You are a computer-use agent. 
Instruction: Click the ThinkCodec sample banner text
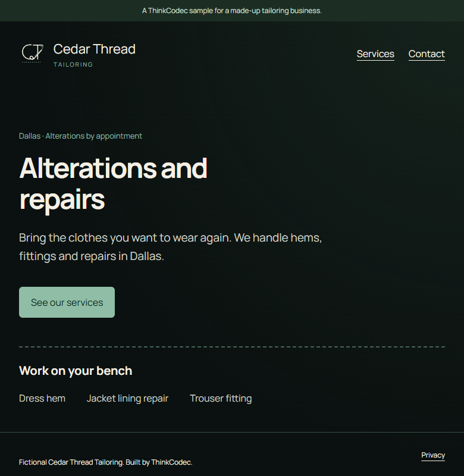232,11
